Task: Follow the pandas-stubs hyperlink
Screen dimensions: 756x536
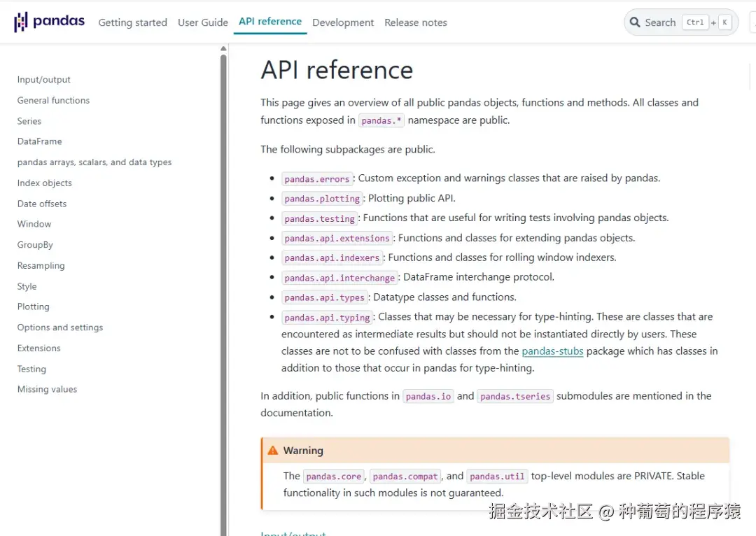Action: pos(552,351)
